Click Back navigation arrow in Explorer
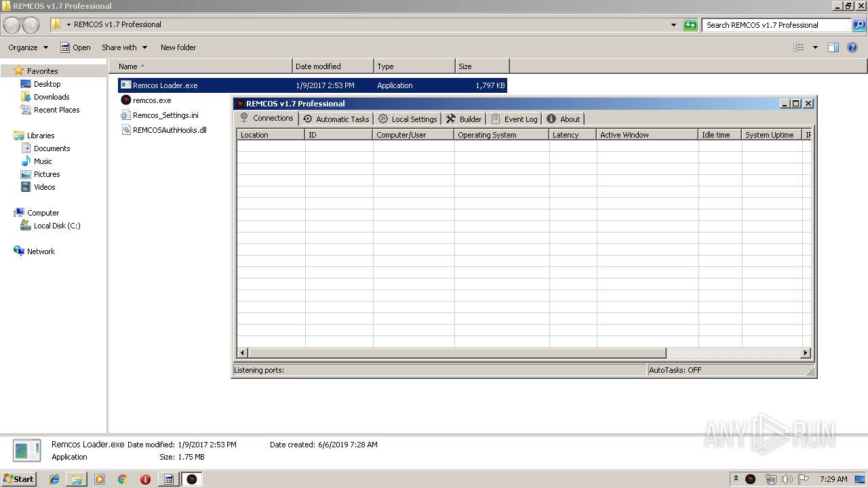Viewport: 868px width, 488px height. [12, 25]
